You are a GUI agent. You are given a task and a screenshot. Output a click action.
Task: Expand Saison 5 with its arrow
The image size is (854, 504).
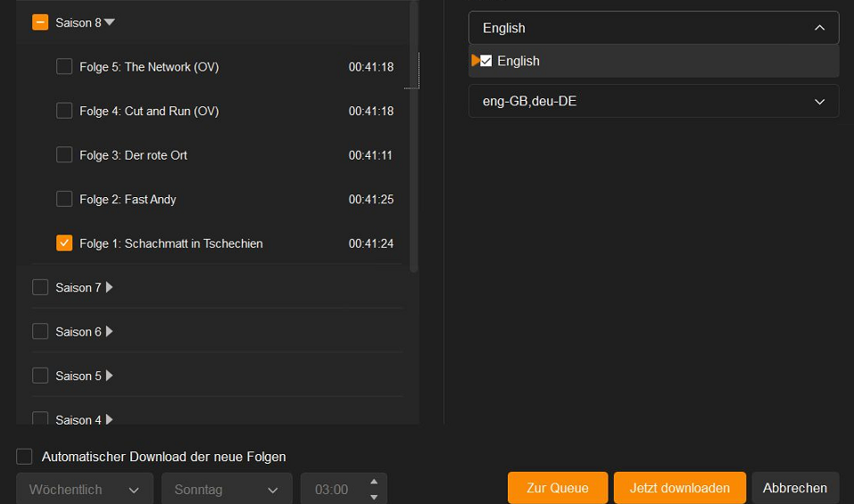[x=110, y=375]
